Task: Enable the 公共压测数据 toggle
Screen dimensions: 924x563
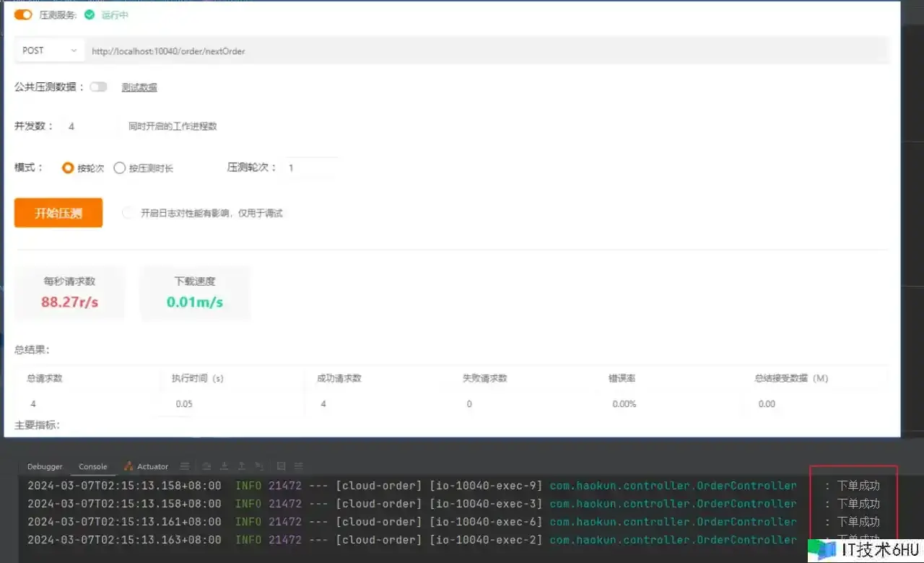Action: tap(98, 87)
